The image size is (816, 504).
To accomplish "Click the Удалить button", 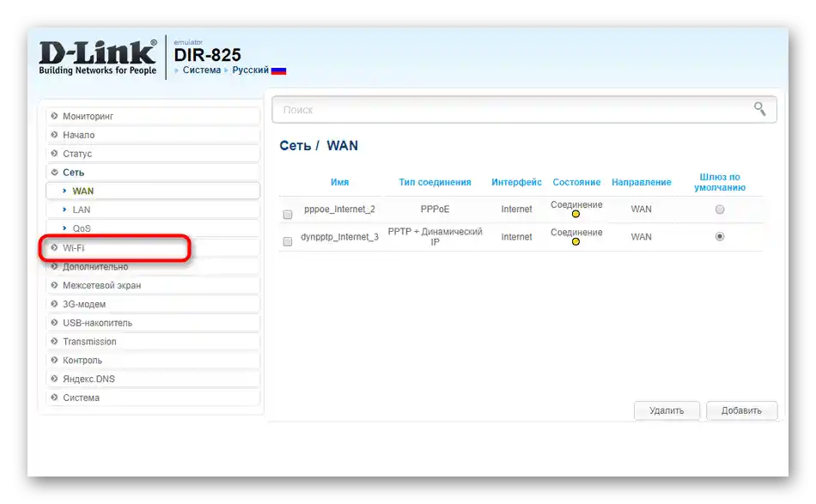I will [x=667, y=410].
